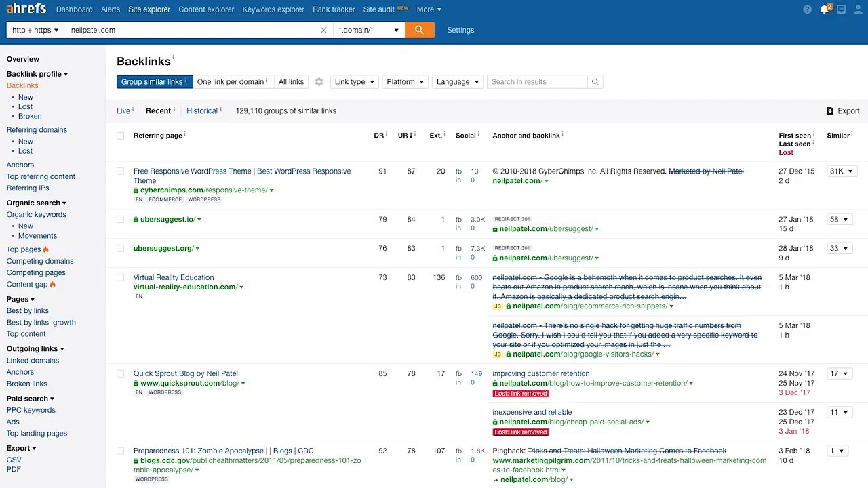Expand the 58 similar links dropdown
This screenshot has width=868, height=488.
[x=839, y=220]
